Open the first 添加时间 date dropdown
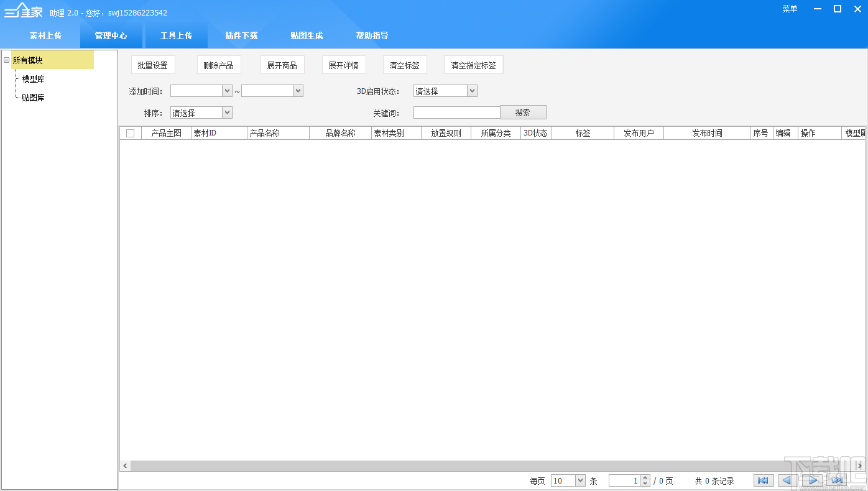The height and width of the screenshot is (491, 868). 228,90
